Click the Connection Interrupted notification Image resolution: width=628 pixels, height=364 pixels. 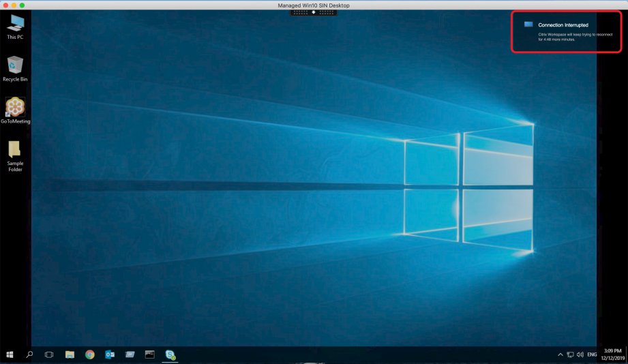click(567, 31)
